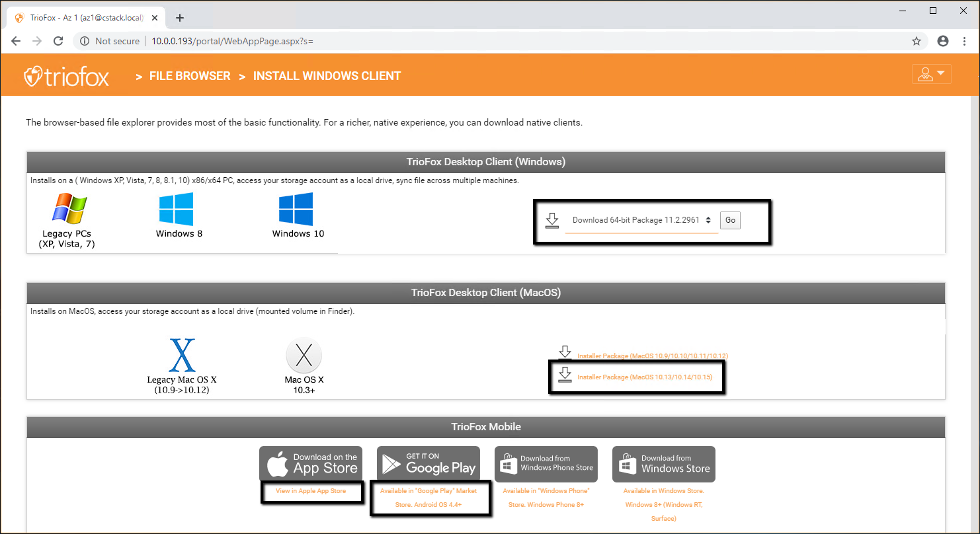980x534 pixels.
Task: Open Available in Google Play Market link
Action: pyautogui.click(x=429, y=498)
